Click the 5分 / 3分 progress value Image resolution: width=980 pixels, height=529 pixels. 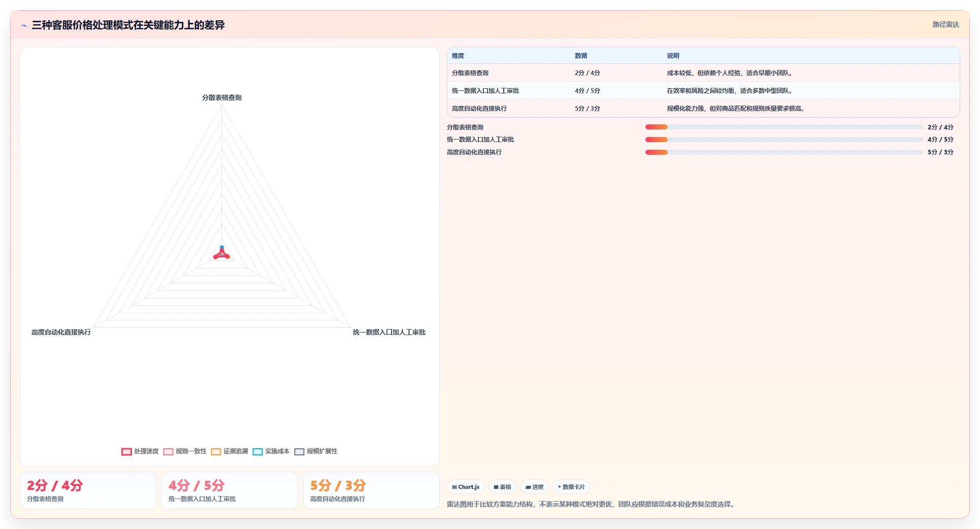click(x=940, y=152)
